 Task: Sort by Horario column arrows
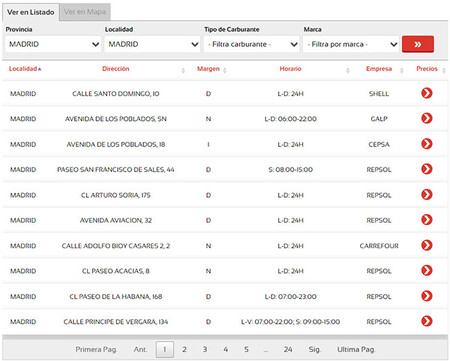pos(348,70)
